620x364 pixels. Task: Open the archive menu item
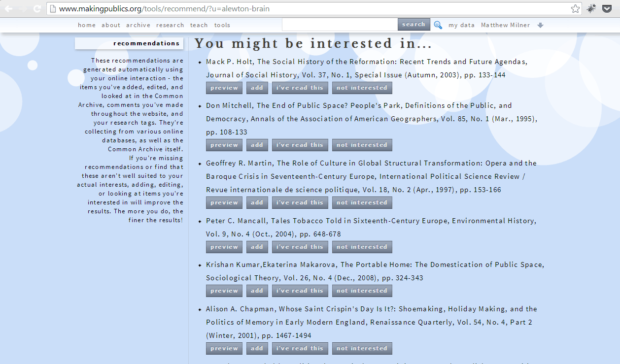tap(138, 25)
